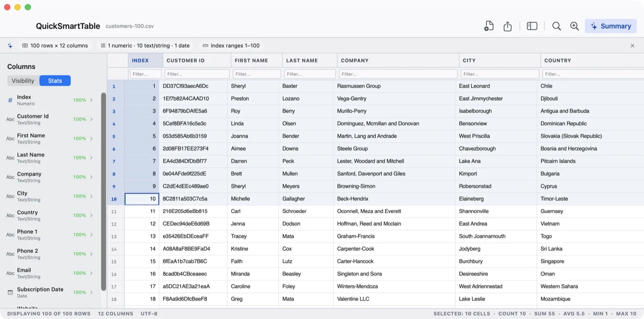
Task: Expand the First Name stats chevron
Action: [91, 138]
